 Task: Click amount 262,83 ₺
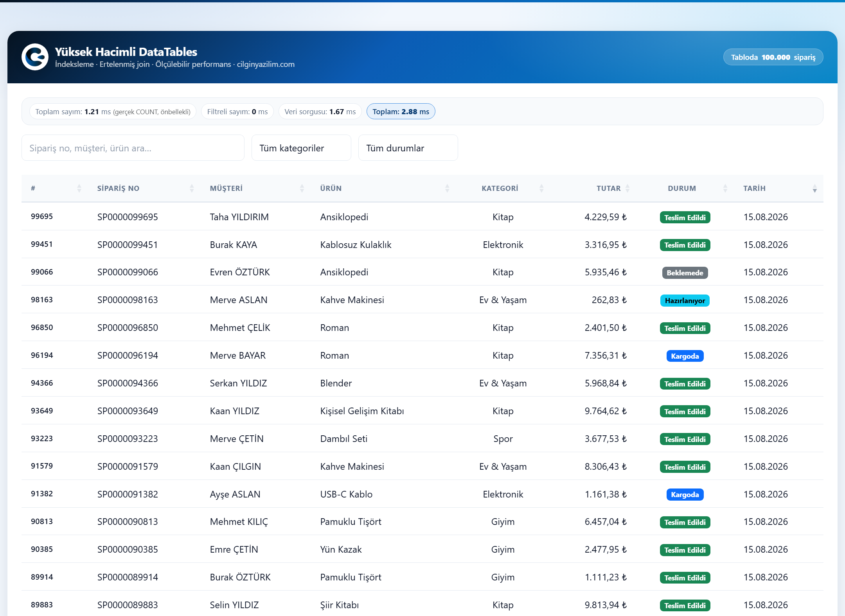[x=609, y=300]
